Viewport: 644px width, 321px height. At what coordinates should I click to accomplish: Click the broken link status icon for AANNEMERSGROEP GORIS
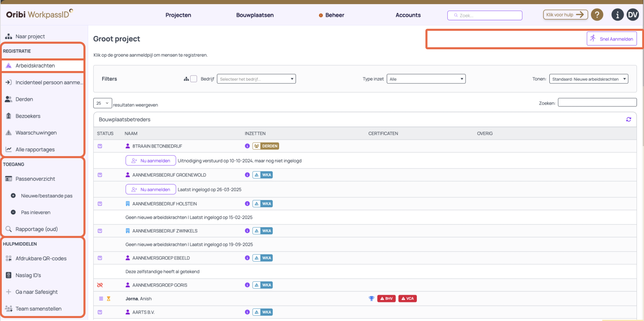pyautogui.click(x=100, y=285)
